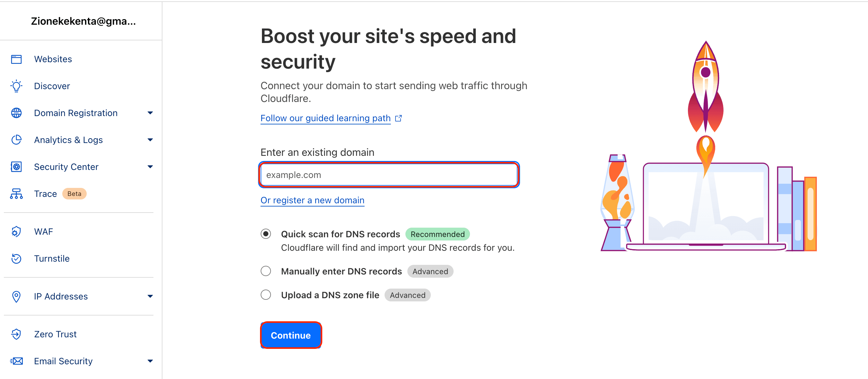Select Quick scan for DNS records option
868x379 pixels.
pos(266,234)
